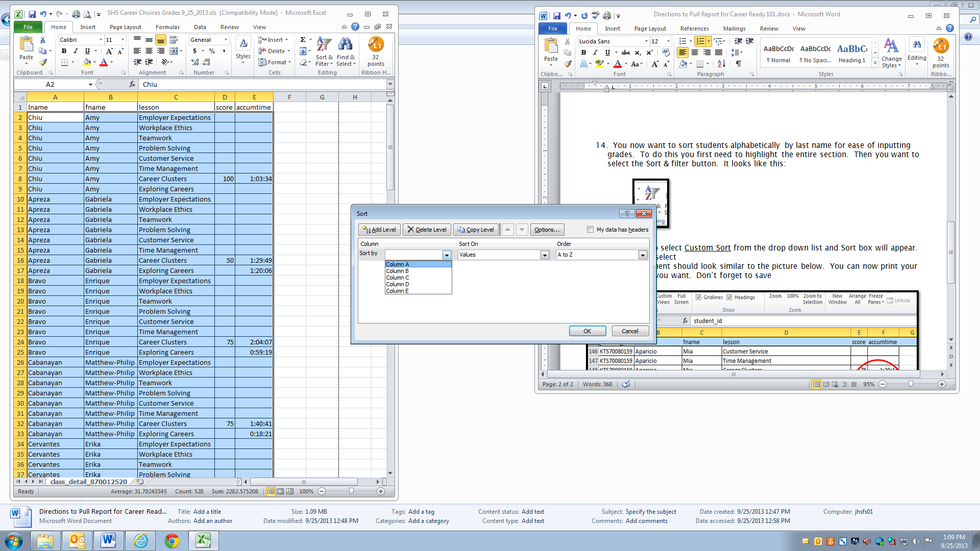Click Word Bold button
The width and height of the screenshot is (980, 551).
[x=583, y=53]
